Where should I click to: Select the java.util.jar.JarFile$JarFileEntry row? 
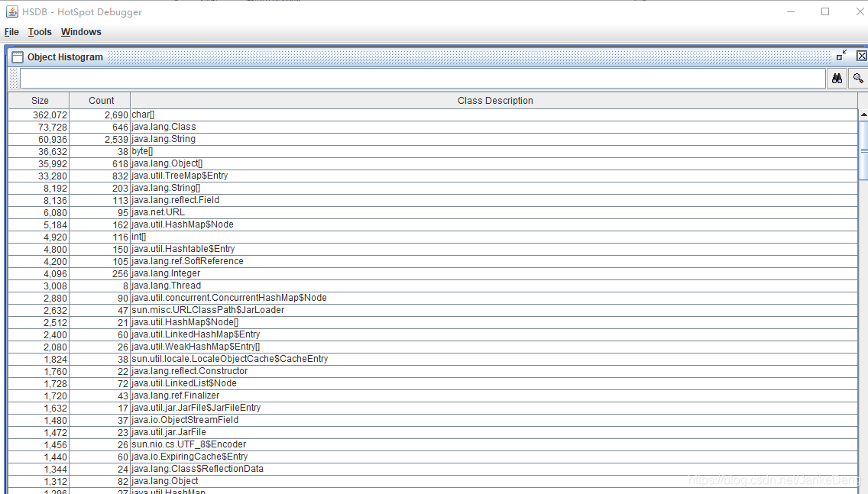433,407
